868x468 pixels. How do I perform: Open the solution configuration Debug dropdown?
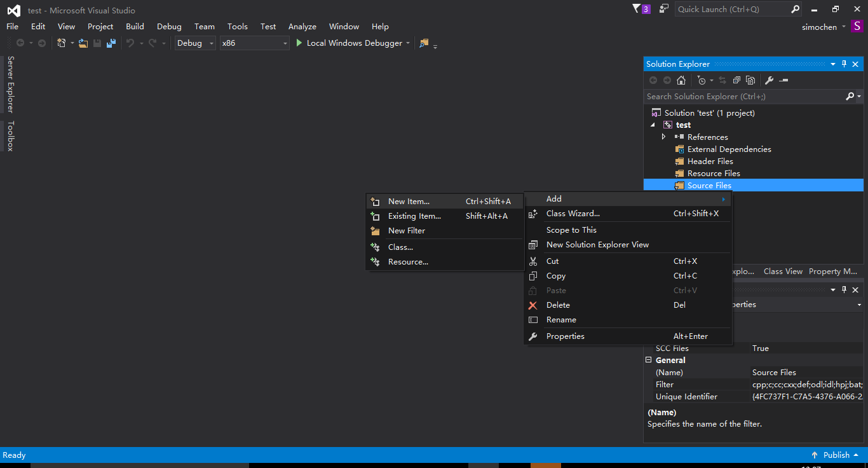click(195, 43)
